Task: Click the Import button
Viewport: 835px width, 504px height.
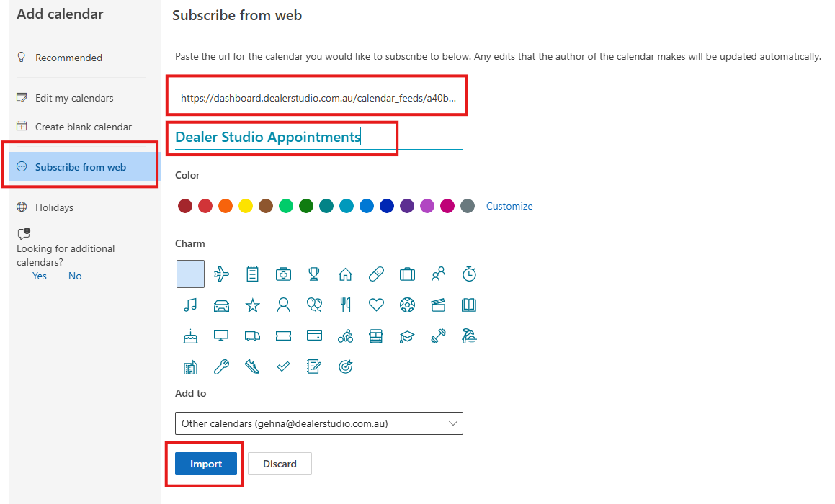Action: coord(206,464)
